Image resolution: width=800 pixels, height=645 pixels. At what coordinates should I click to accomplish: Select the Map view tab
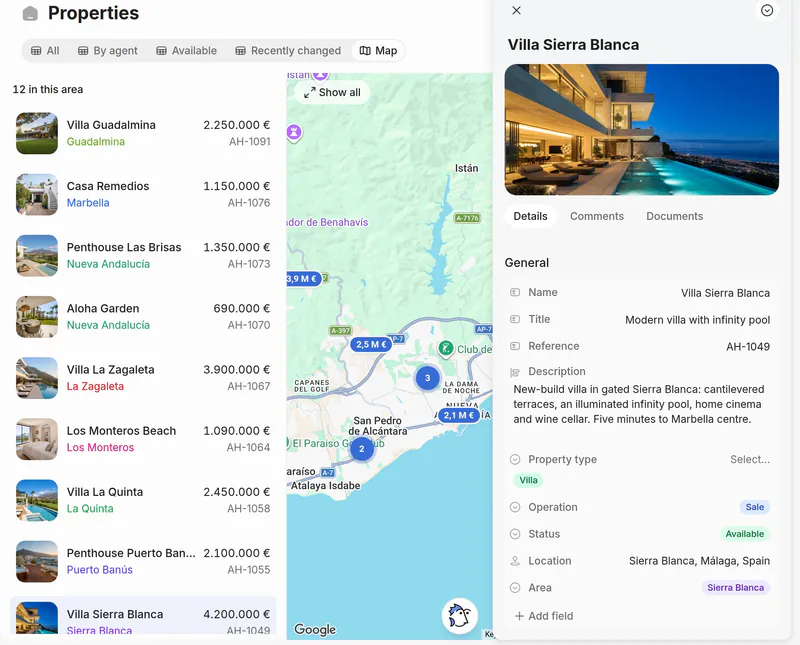tap(378, 51)
